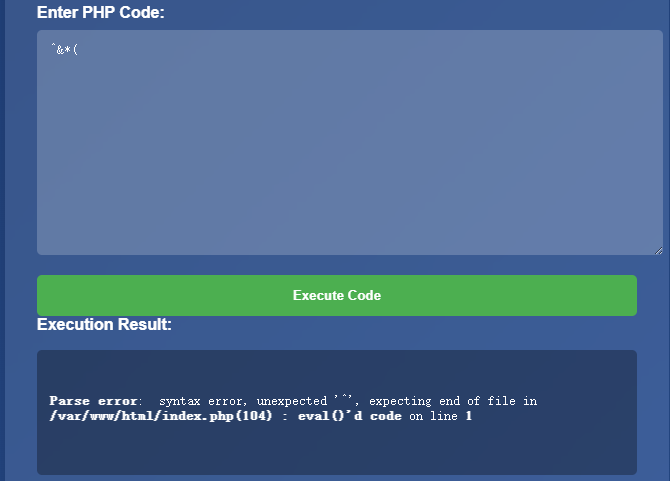Focus the empty middle of the PHP code textarea
670x481 pixels.
(349, 150)
